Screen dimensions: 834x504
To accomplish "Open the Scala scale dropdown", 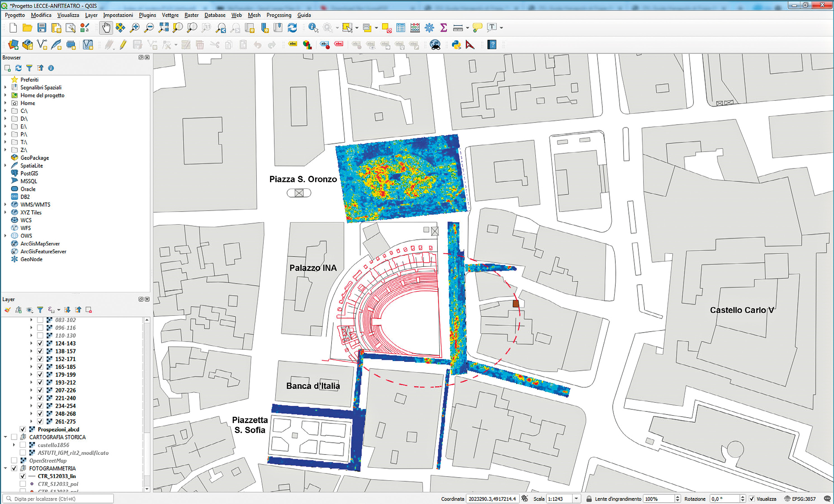I will click(576, 499).
